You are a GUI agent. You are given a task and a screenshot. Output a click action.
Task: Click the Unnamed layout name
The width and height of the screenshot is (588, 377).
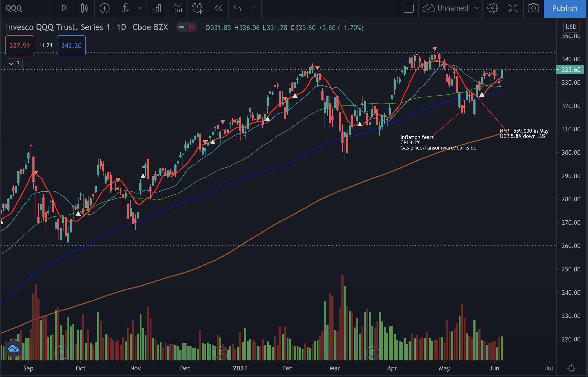(x=453, y=8)
